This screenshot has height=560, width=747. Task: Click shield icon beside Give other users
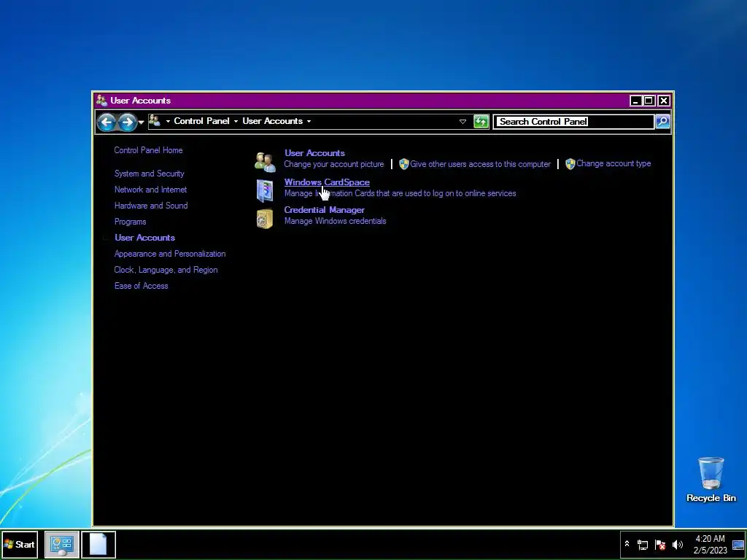[403, 164]
